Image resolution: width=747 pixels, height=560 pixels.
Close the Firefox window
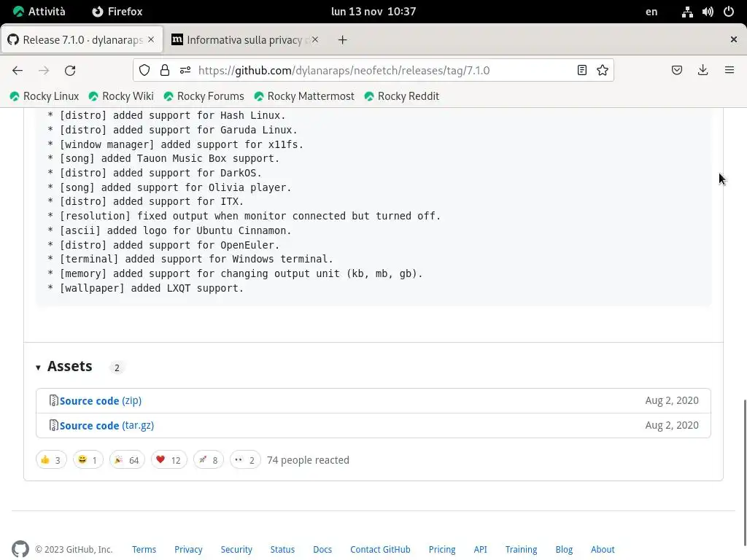(734, 39)
